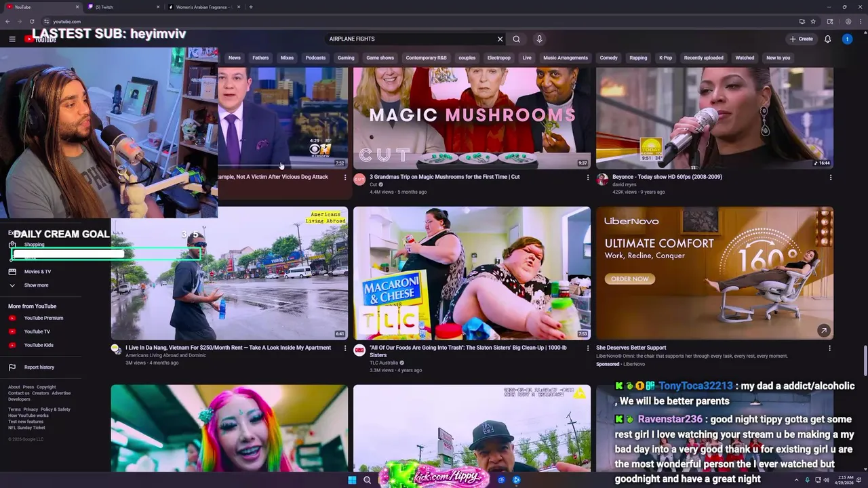868x488 pixels.
Task: Open options for the 3 Grandmas video
Action: coord(588,178)
